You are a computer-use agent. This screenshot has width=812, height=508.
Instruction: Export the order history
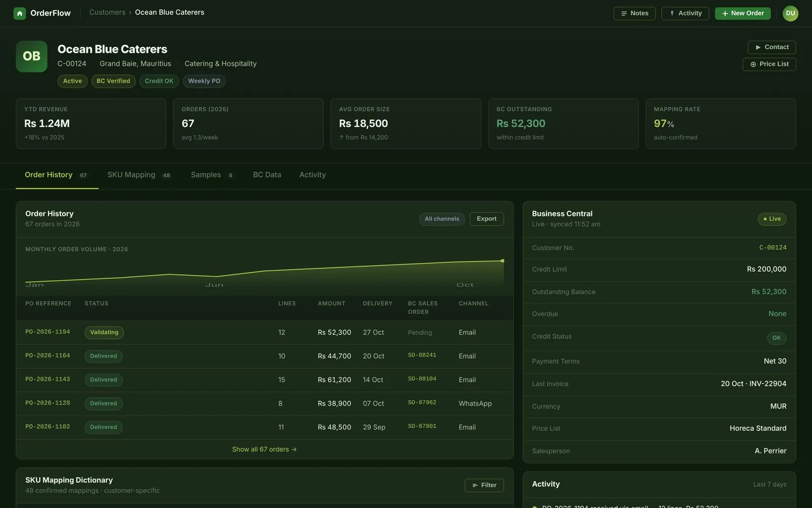pos(487,219)
